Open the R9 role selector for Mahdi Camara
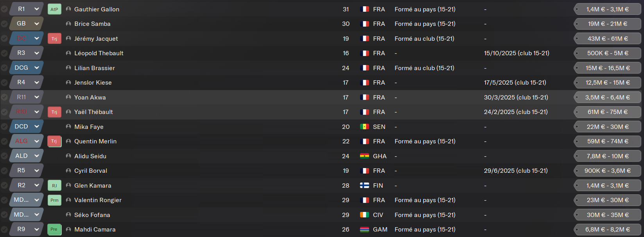 pos(36,230)
